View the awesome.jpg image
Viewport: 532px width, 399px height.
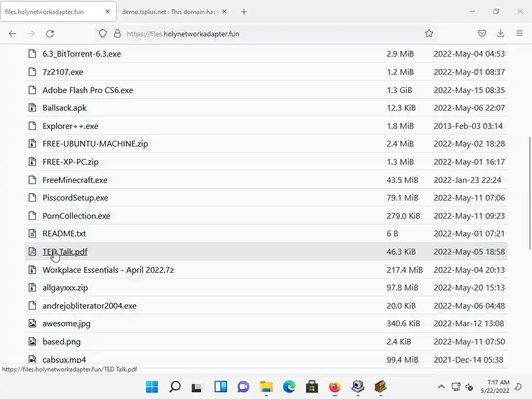[66, 324]
